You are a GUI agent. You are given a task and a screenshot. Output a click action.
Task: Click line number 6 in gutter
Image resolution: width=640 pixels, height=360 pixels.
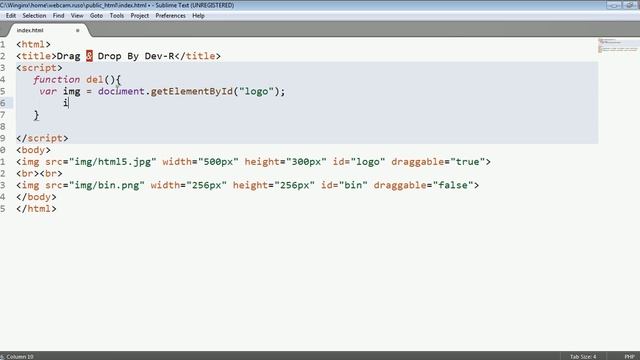point(3,103)
